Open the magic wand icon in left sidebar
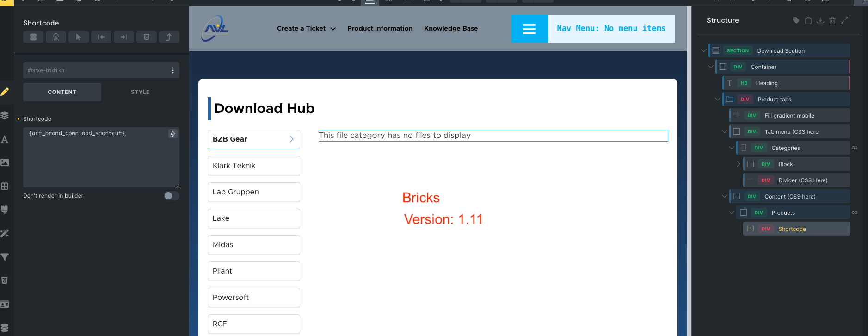The width and height of the screenshot is (868, 336). click(x=5, y=233)
